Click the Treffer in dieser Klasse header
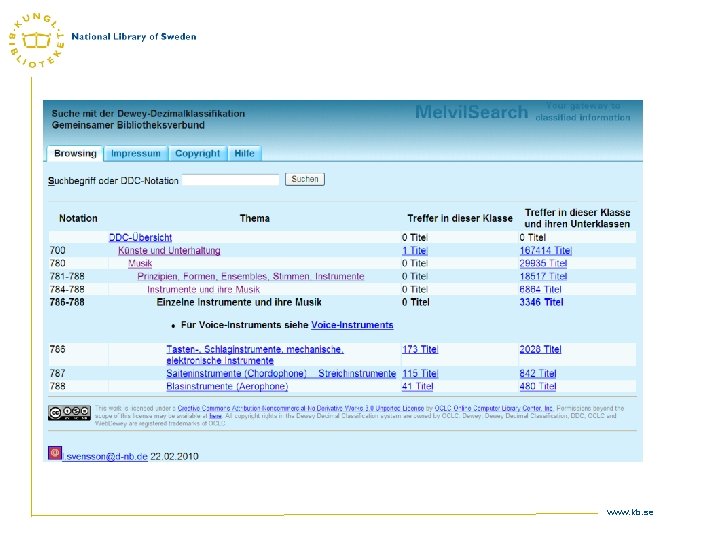Screen dimensions: 720x540 click(460, 218)
